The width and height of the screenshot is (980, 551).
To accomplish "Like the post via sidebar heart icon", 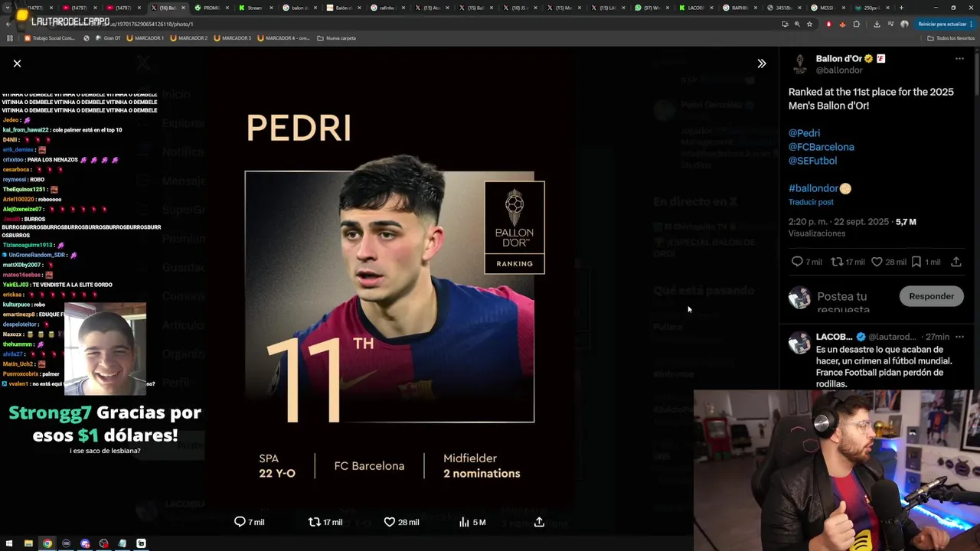I will coord(877,262).
